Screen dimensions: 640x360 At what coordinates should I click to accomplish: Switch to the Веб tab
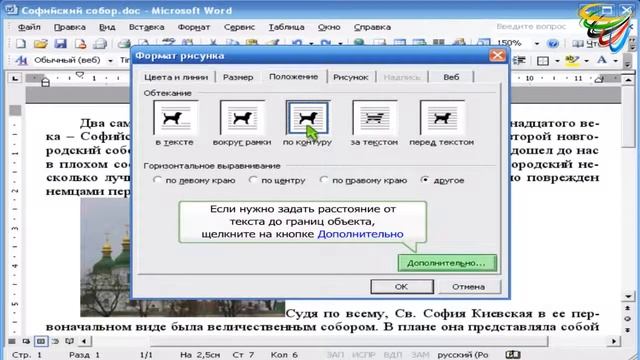[451, 77]
